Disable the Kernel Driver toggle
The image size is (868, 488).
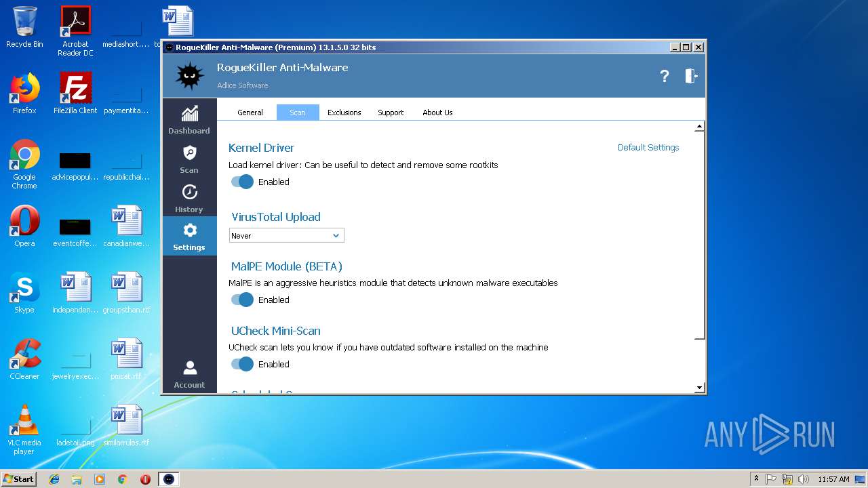pos(242,182)
